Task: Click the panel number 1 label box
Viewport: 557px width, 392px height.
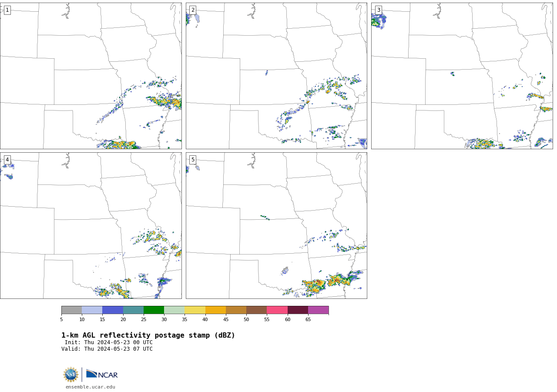Action: [x=7, y=10]
